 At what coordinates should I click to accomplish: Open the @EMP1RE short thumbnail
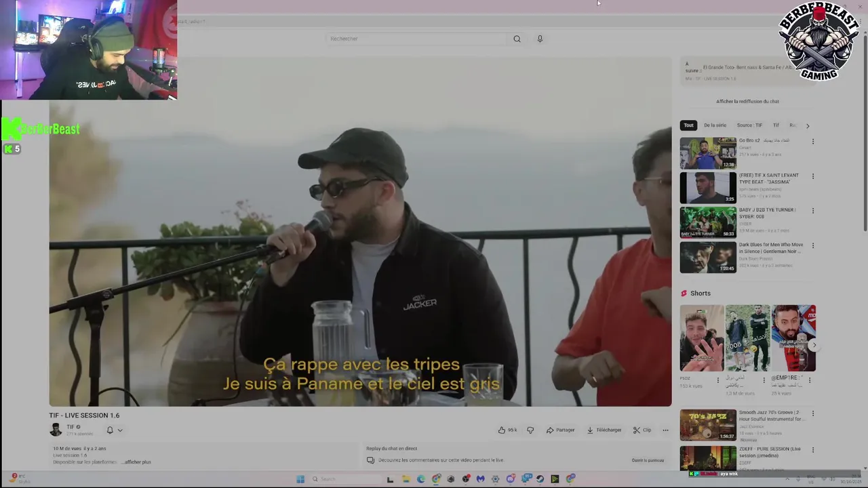[793, 338]
